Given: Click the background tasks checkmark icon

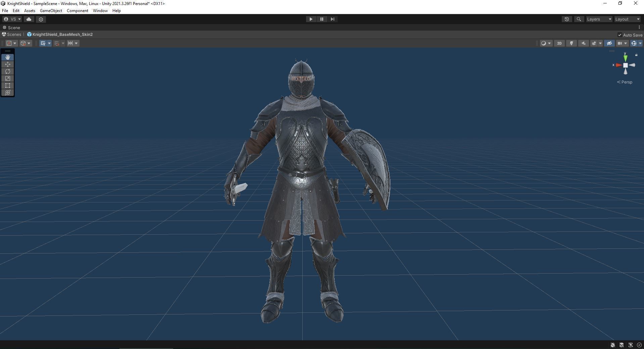Looking at the screenshot, I should [639, 345].
